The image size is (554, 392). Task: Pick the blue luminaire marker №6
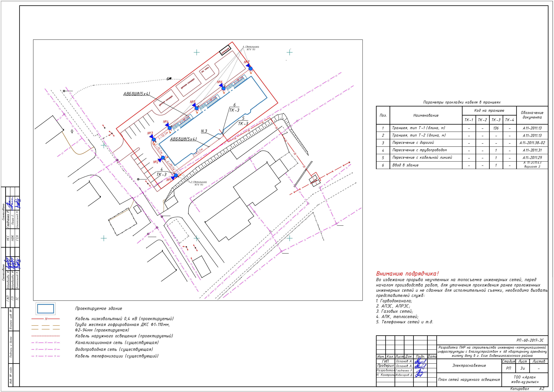pos(223,88)
